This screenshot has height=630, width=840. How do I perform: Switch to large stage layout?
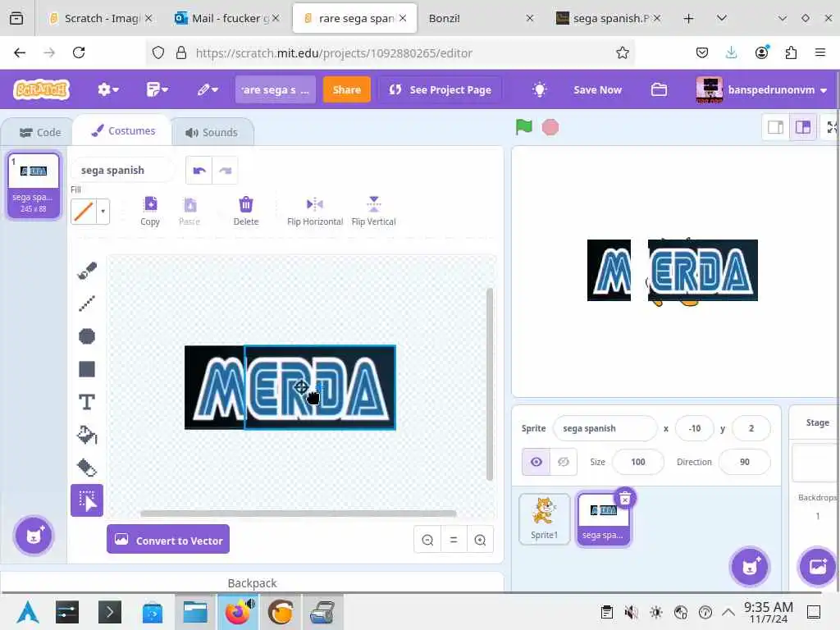pos(802,127)
